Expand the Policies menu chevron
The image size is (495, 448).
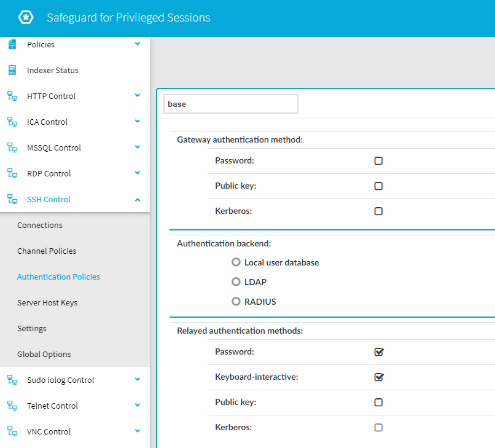pyautogui.click(x=138, y=44)
